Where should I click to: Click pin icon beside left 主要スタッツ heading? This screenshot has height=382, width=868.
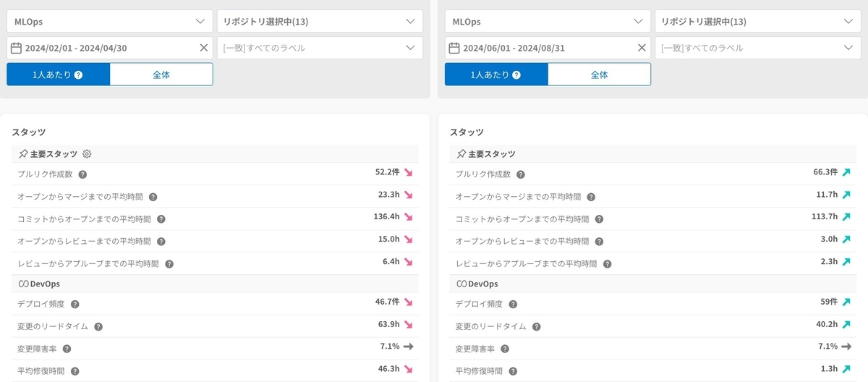coord(23,154)
